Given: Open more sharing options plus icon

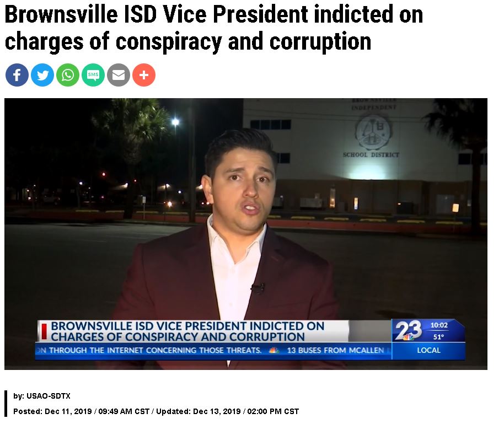Looking at the screenshot, I should (144, 75).
